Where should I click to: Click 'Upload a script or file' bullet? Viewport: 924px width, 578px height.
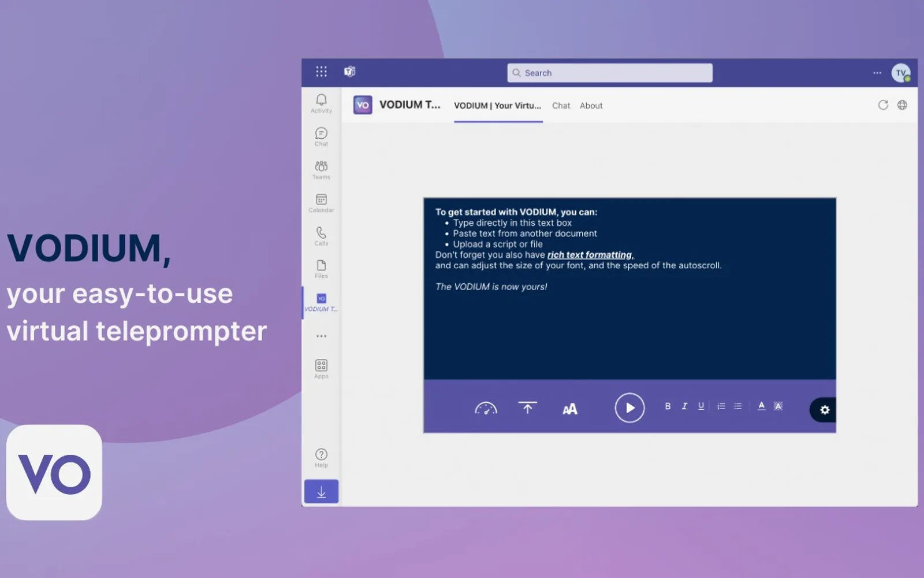498,244
